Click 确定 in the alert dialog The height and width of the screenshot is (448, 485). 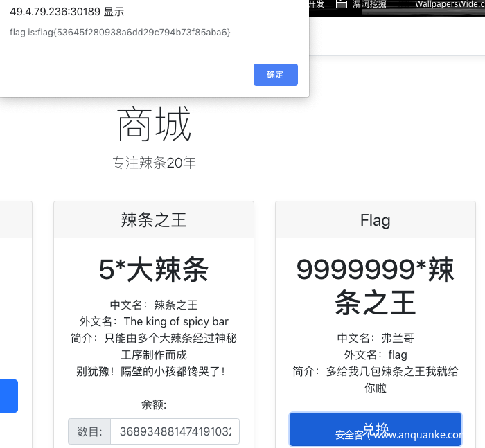point(275,75)
